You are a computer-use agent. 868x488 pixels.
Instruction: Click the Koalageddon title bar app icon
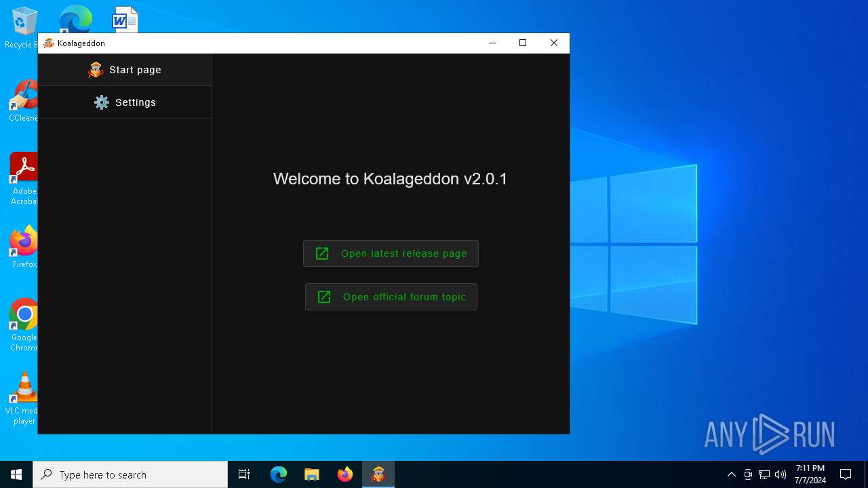pyautogui.click(x=49, y=43)
